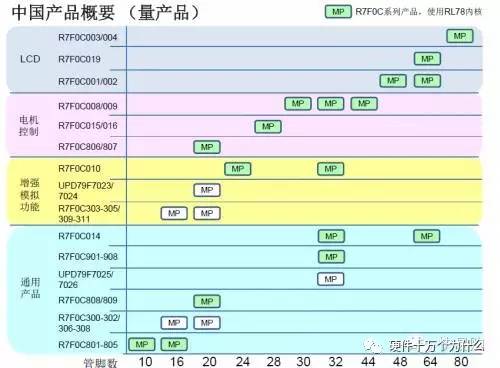The width and height of the screenshot is (500, 368).
Task: Click pin count 32 on axis
Action: [x=335, y=362]
